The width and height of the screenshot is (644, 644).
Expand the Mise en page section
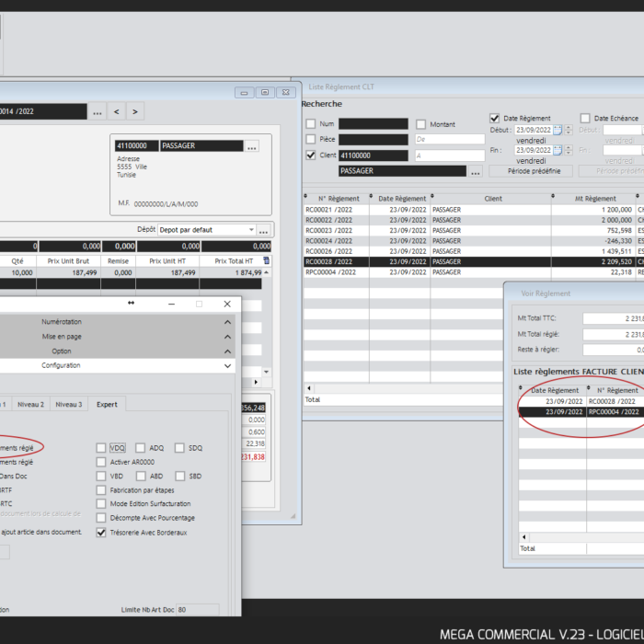coord(227,337)
